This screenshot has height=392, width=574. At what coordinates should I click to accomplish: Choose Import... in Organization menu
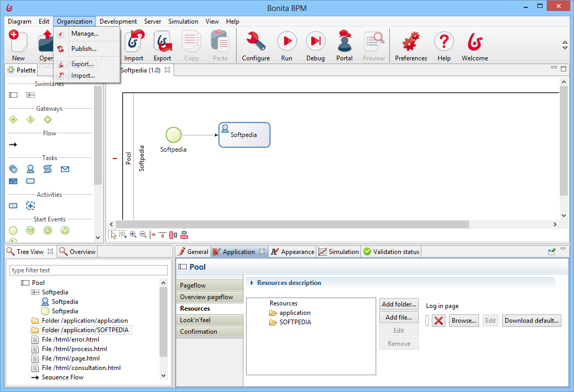pyautogui.click(x=83, y=76)
